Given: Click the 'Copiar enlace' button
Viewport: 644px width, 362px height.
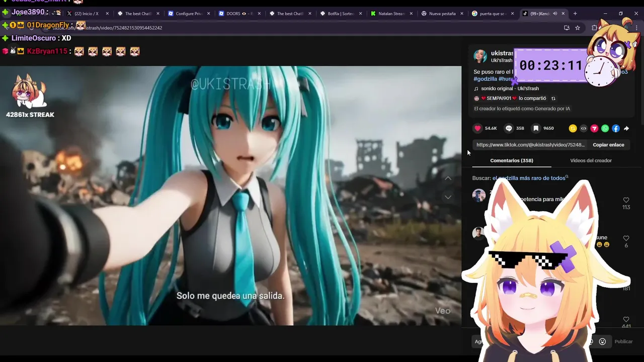Looking at the screenshot, I should [x=608, y=145].
